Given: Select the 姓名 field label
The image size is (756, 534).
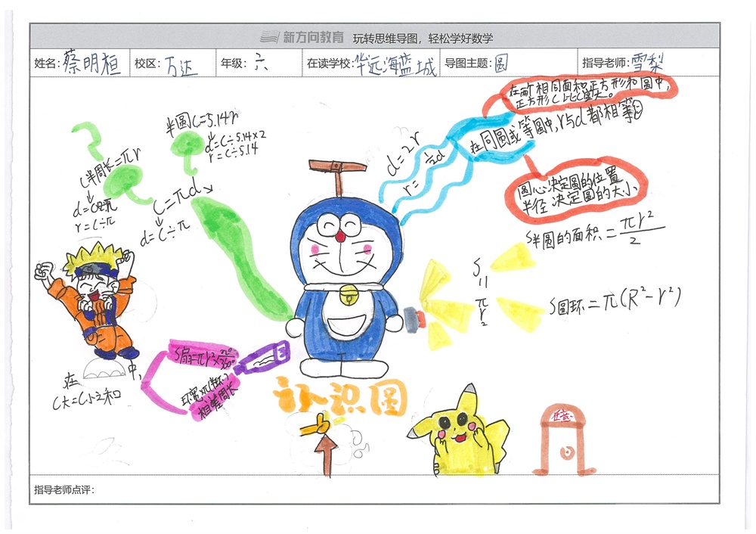Looking at the screenshot, I should click(46, 64).
